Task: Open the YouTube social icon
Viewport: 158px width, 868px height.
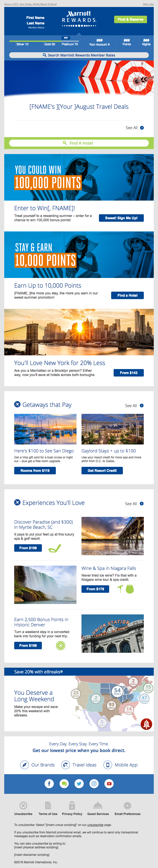Action: tap(109, 783)
